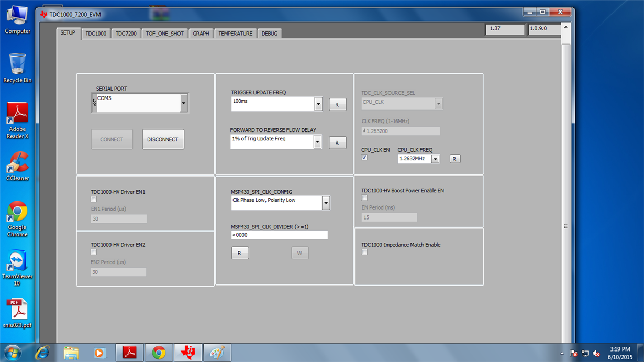The height and width of the screenshot is (362, 644).
Task: Launch Google Chrome desktop shortcut
Action: (17, 219)
